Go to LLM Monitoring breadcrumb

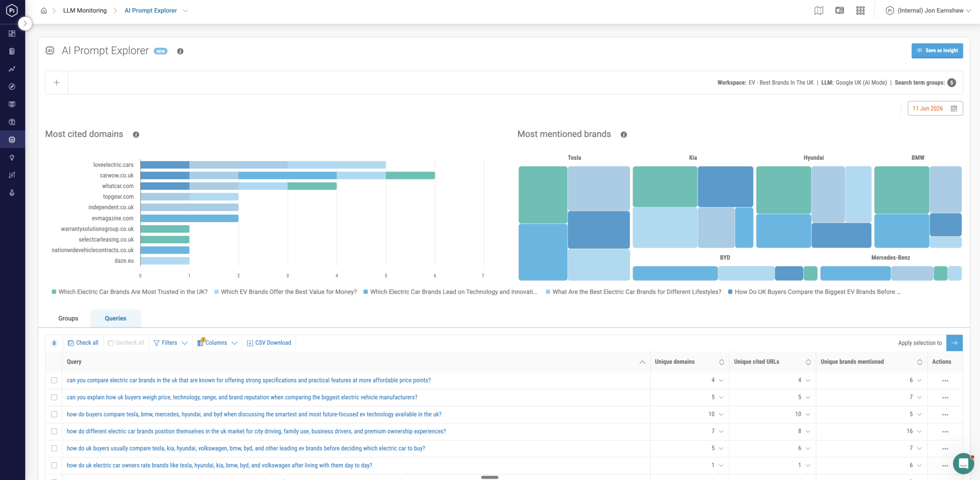(x=85, y=11)
